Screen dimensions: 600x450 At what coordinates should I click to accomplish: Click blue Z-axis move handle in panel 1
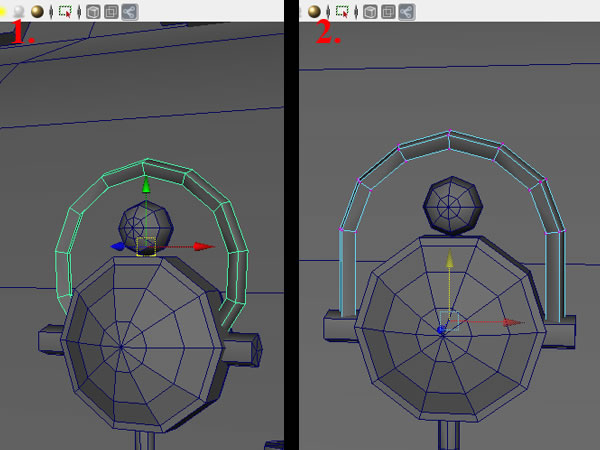(118, 246)
